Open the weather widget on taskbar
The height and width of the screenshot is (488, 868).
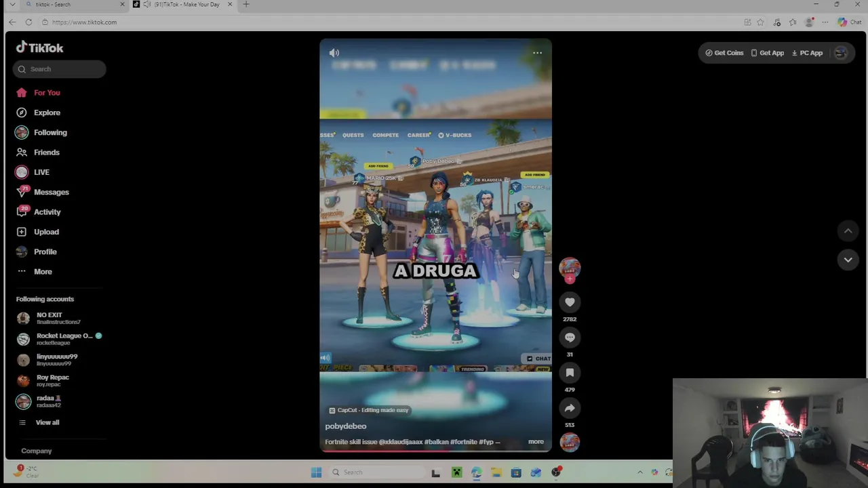(26, 472)
